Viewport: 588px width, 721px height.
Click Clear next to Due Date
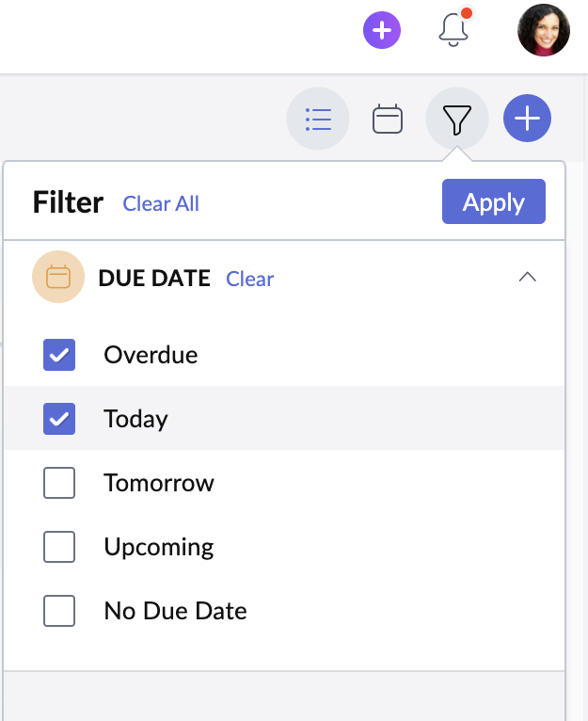pyautogui.click(x=249, y=279)
